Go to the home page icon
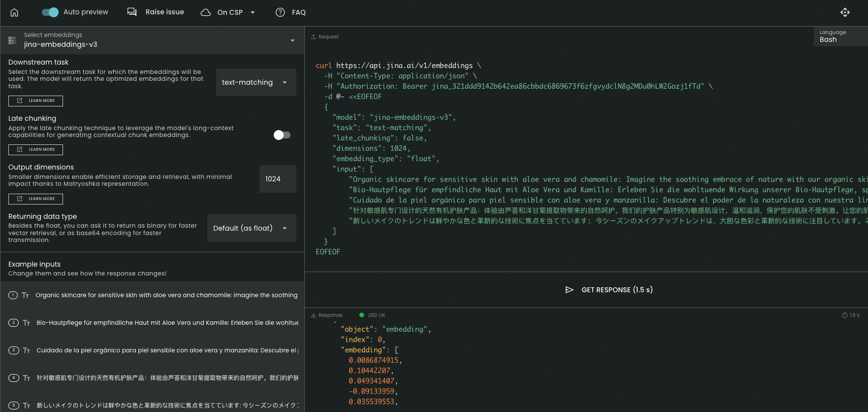868x412 pixels. click(x=14, y=12)
